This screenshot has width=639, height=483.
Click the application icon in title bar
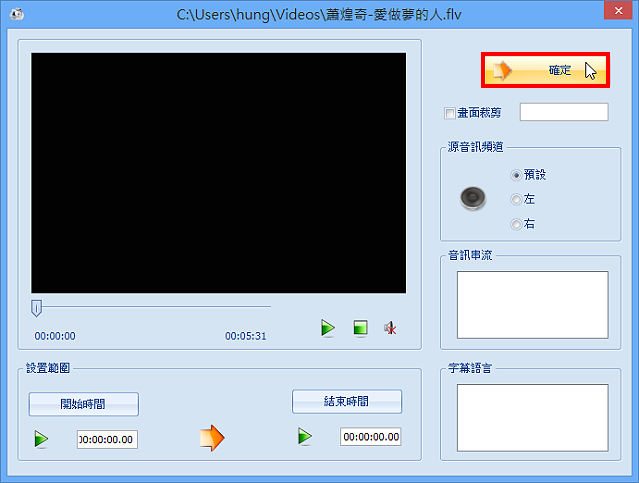17,15
